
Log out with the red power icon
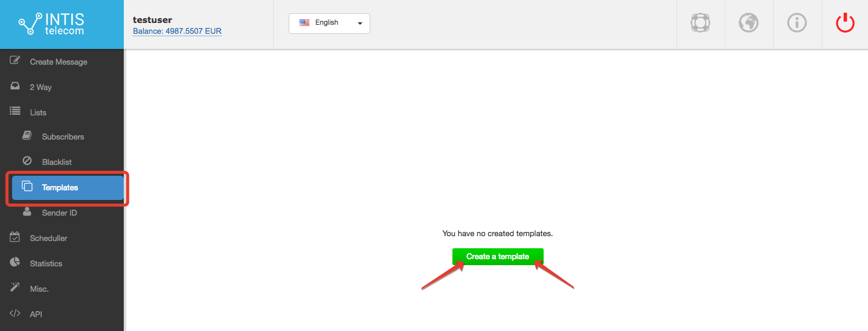(845, 24)
